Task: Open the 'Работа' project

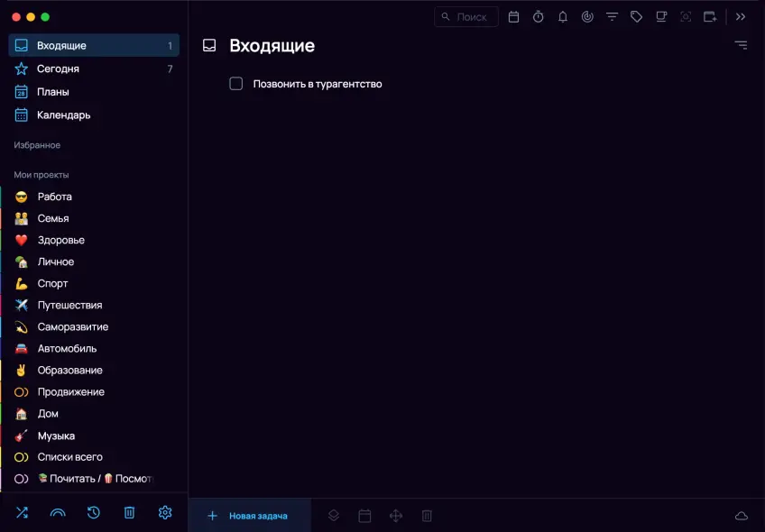Action: click(x=54, y=197)
